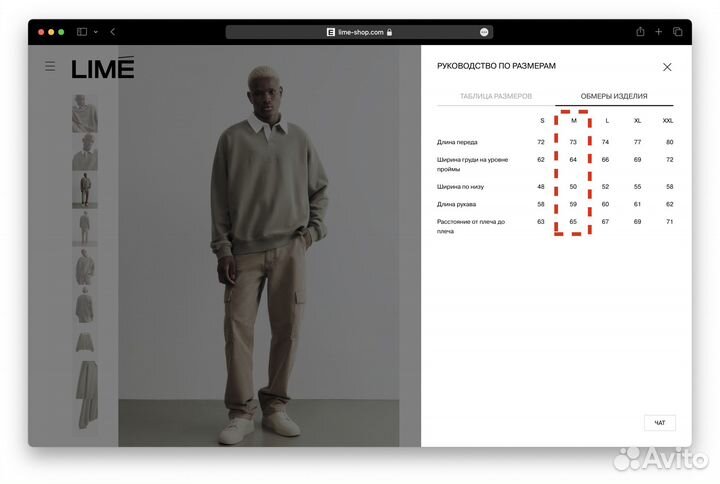The width and height of the screenshot is (720, 484).
Task: Click the LIME logo
Action: (102, 68)
